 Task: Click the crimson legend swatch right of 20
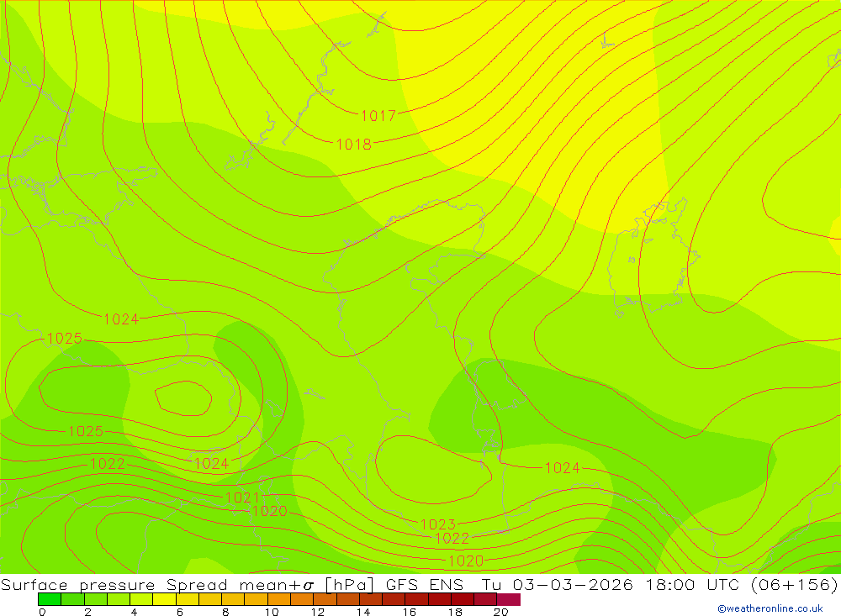pyautogui.click(x=509, y=599)
